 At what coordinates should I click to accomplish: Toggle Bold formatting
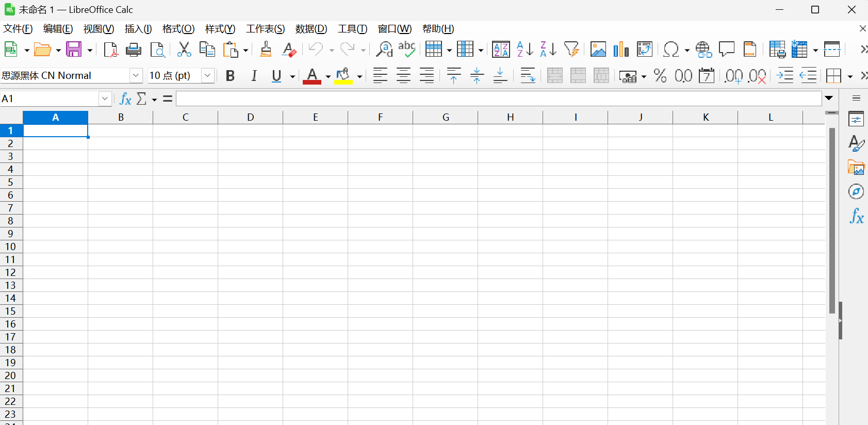[230, 76]
